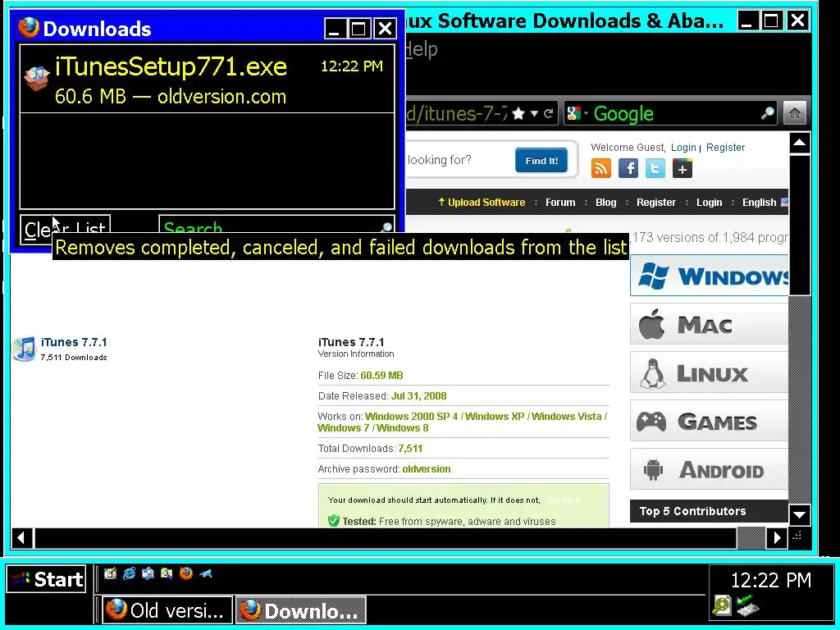Screen dimensions: 840x630
Task: Click the iTunes 7.7.1 music note icon
Action: click(24, 349)
